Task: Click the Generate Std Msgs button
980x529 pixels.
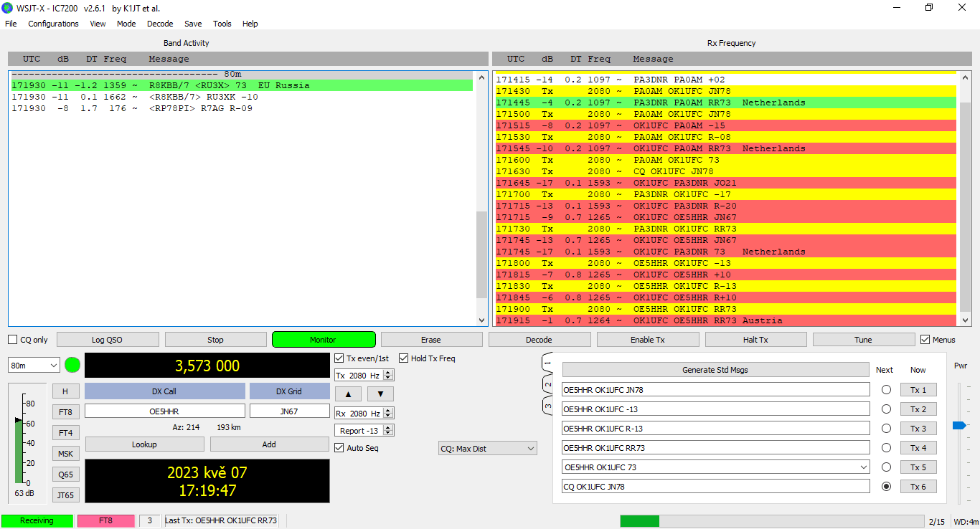Action: 715,370
